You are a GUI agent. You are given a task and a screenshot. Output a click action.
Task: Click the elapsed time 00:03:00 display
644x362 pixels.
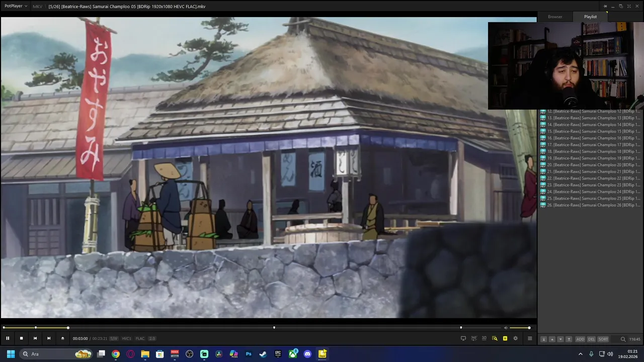pyautogui.click(x=80, y=338)
